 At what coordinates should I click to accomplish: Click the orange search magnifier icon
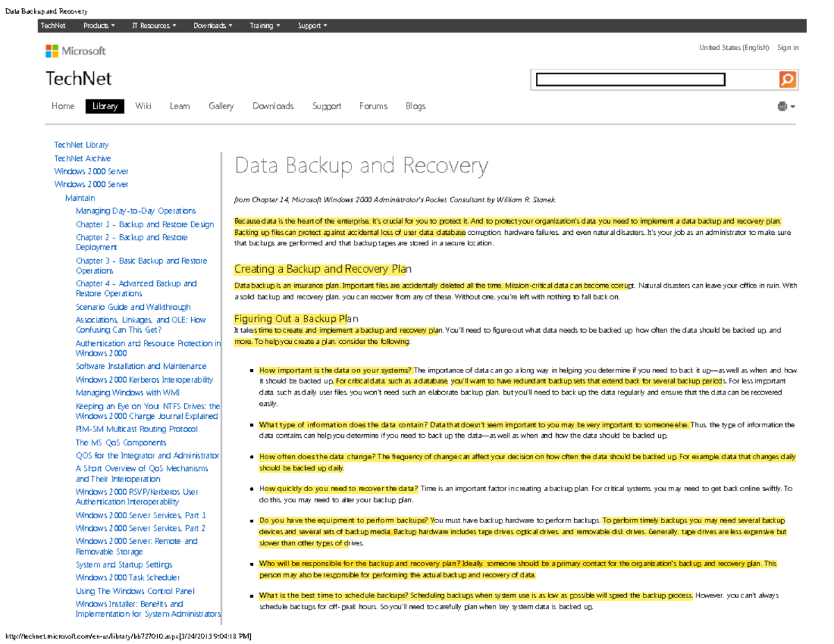pyautogui.click(x=787, y=79)
